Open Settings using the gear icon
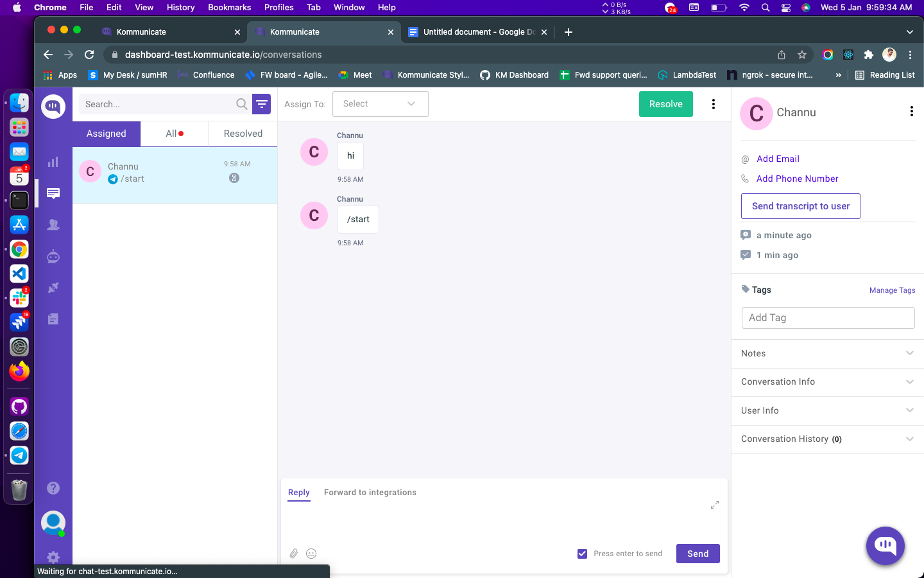This screenshot has height=578, width=924. (53, 557)
